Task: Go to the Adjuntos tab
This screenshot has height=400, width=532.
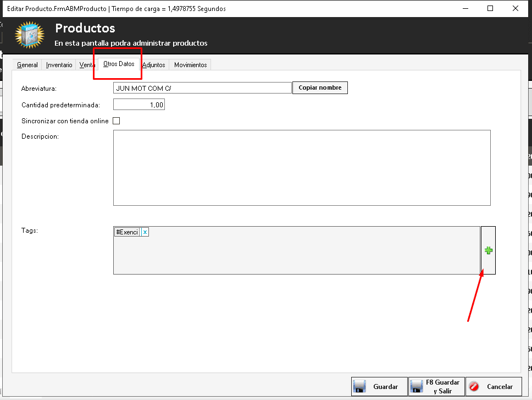Action: 154,65
